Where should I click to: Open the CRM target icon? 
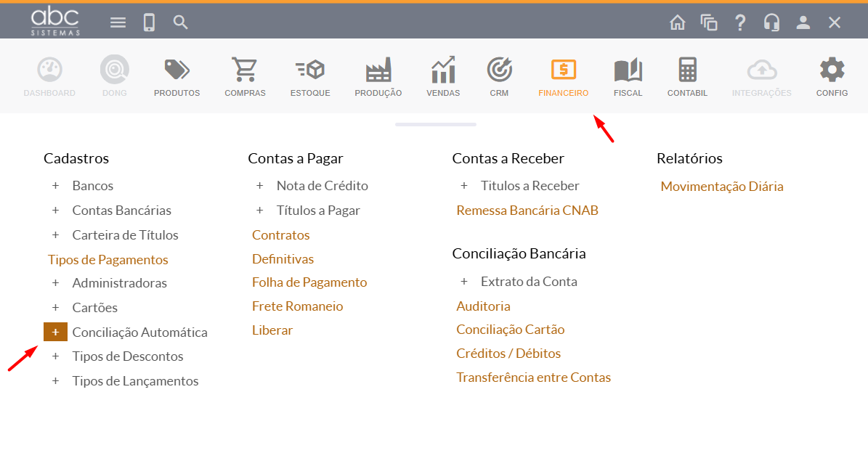(499, 71)
